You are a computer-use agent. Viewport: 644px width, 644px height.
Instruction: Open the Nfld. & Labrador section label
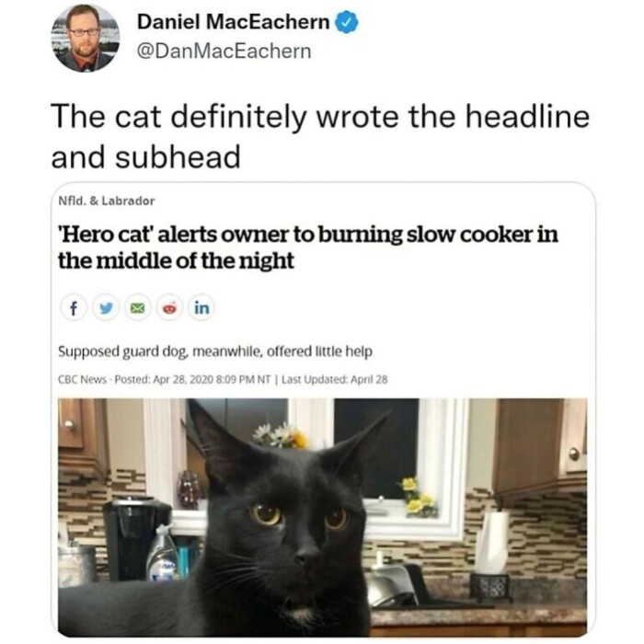click(x=107, y=201)
